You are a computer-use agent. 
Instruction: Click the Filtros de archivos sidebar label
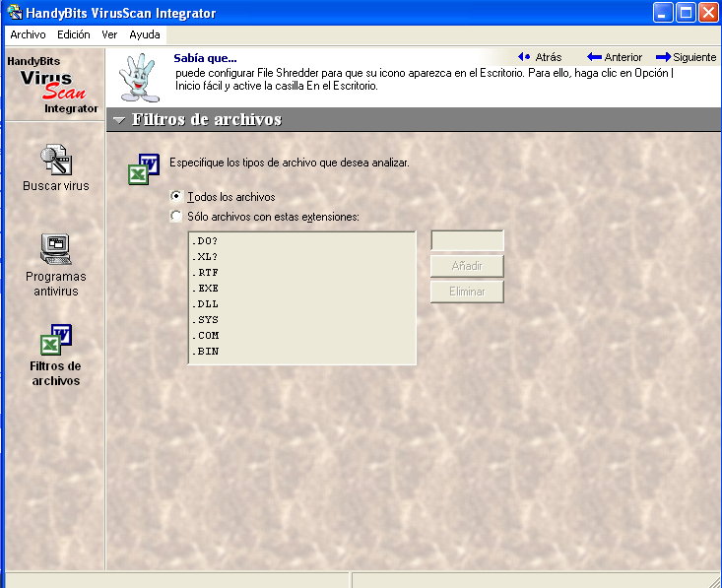coord(56,373)
